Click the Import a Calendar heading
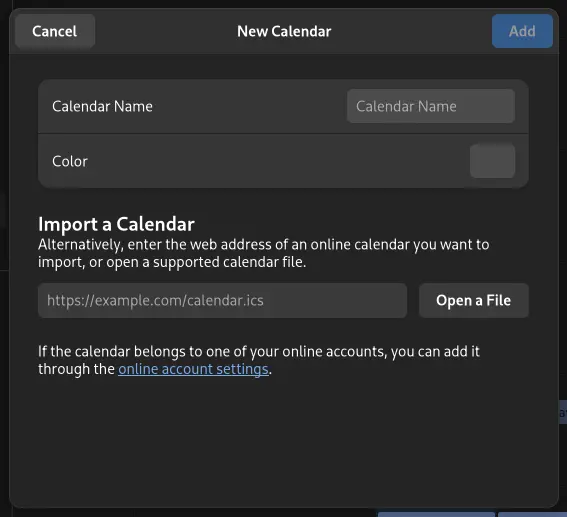567x517 pixels. [116, 224]
